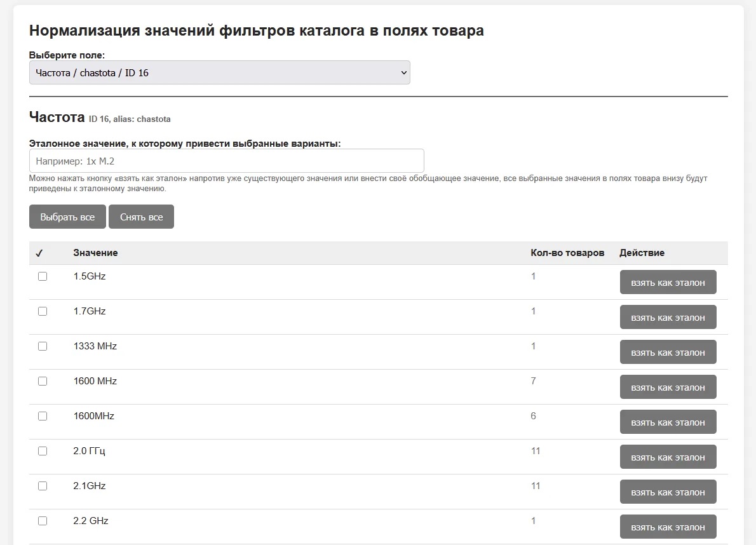This screenshot has height=545, width=756.
Task: Select the 1600 MHz checkbox with 7 products
Action: (43, 381)
